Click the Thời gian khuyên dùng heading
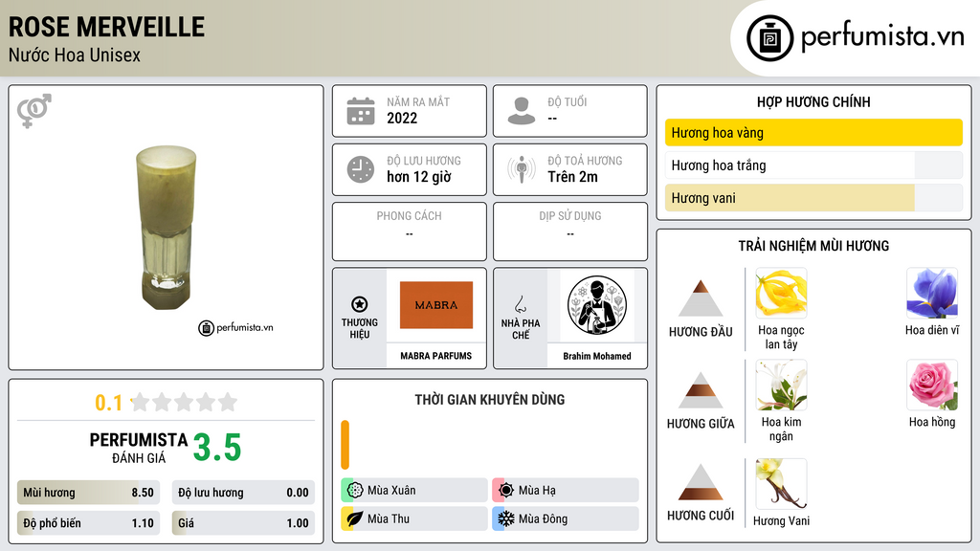This screenshot has width=980, height=551. [x=490, y=399]
